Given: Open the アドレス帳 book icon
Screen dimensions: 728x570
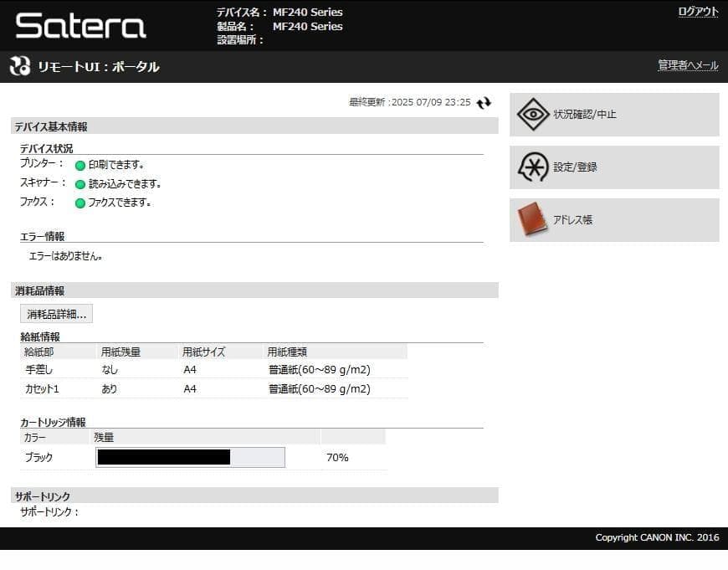Looking at the screenshot, I should [532, 220].
